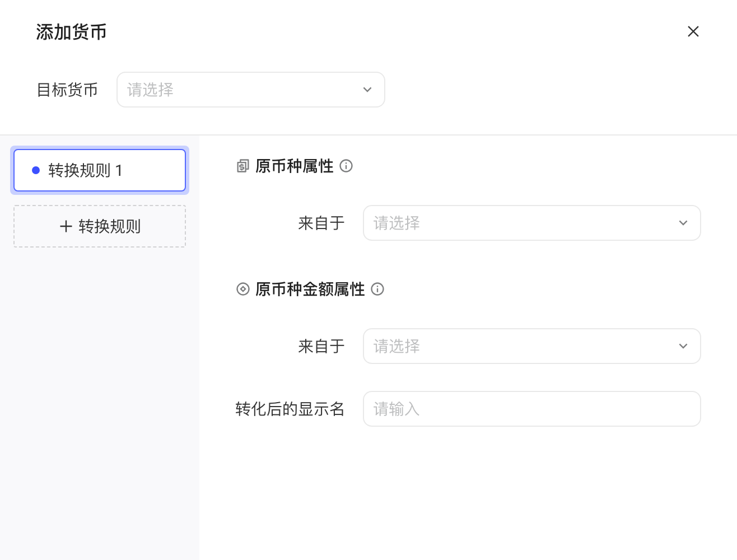Select the 转换规则 1 tab
Viewport: 737px width, 560px height.
(100, 170)
